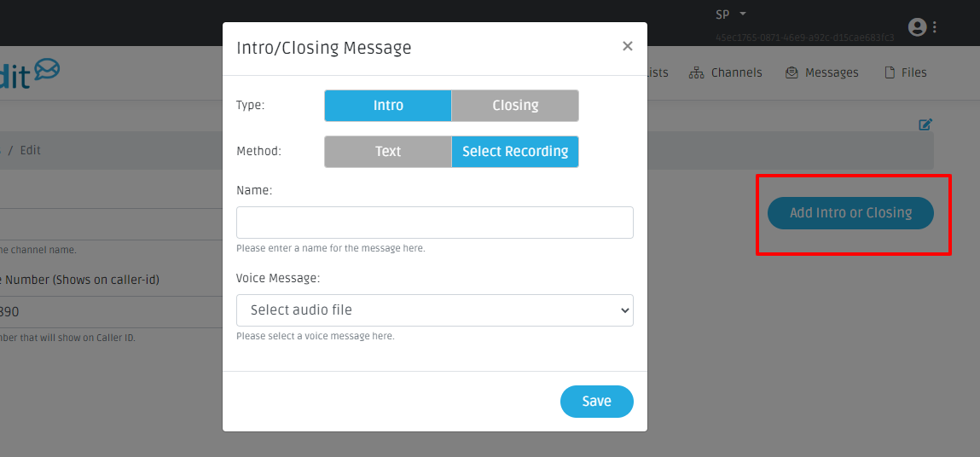
Task: Click the Messages envelope icon
Action: point(792,72)
